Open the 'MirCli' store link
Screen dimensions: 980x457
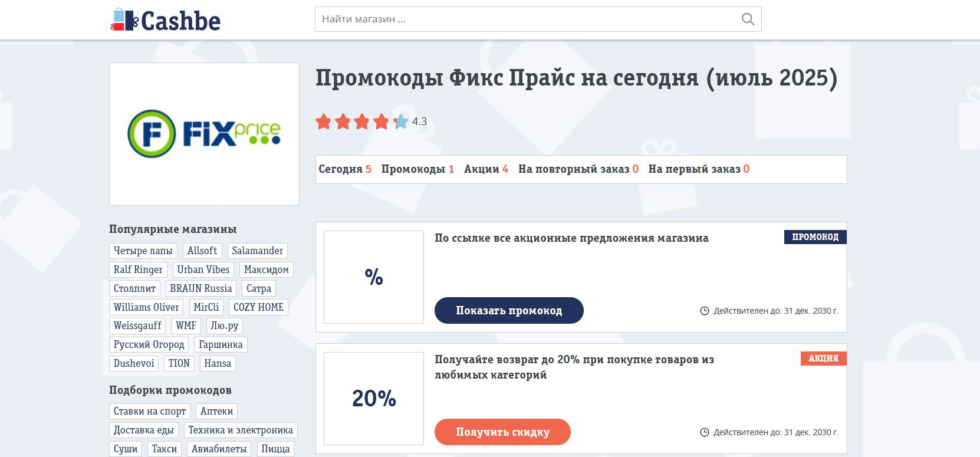[206, 307]
